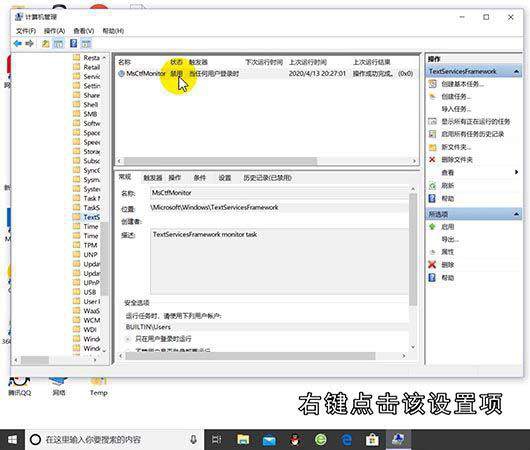Open the 文件(F) menu

pos(26,31)
